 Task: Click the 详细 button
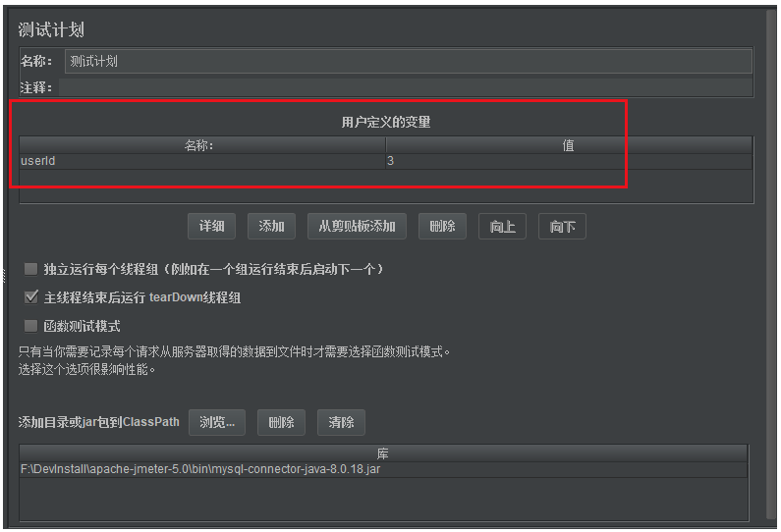tap(211, 227)
